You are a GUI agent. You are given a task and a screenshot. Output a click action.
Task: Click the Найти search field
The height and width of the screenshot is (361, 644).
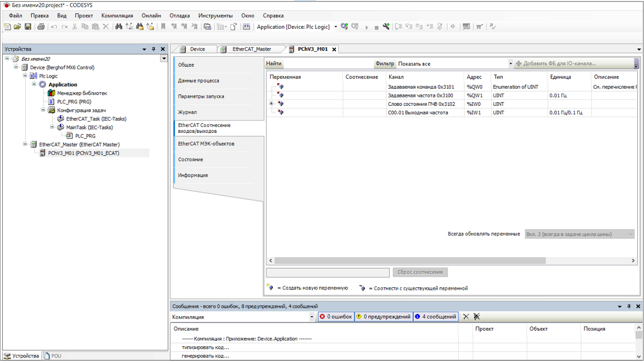328,64
